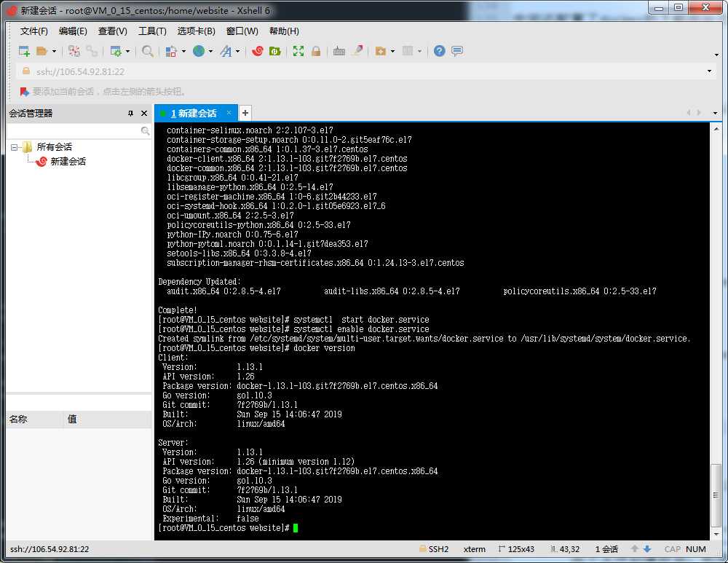This screenshot has height=563, width=728.
Task: Open help with the blue question icon
Action: point(439,51)
